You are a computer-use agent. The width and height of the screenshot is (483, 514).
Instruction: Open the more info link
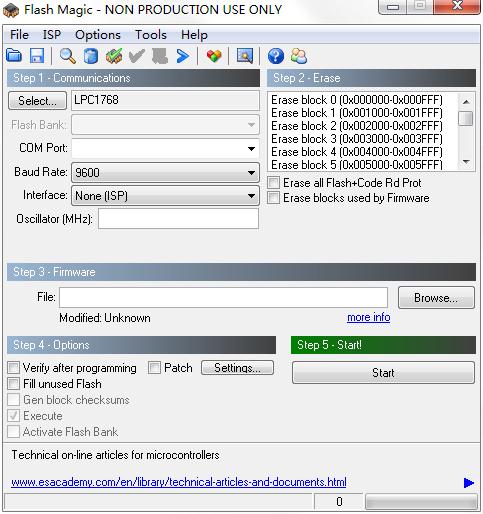(x=369, y=317)
